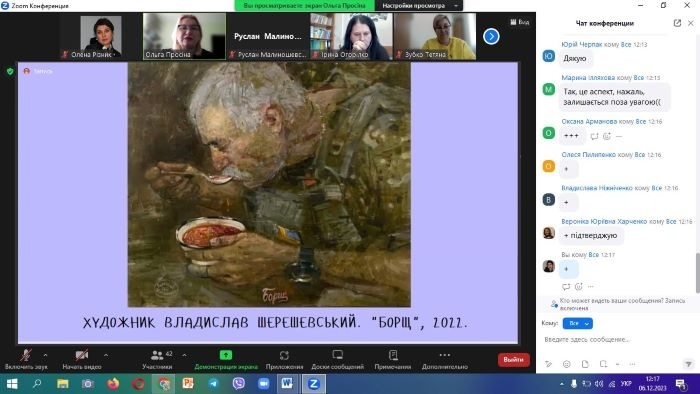Open Windows Start menu
The image size is (700, 394).
point(12,384)
